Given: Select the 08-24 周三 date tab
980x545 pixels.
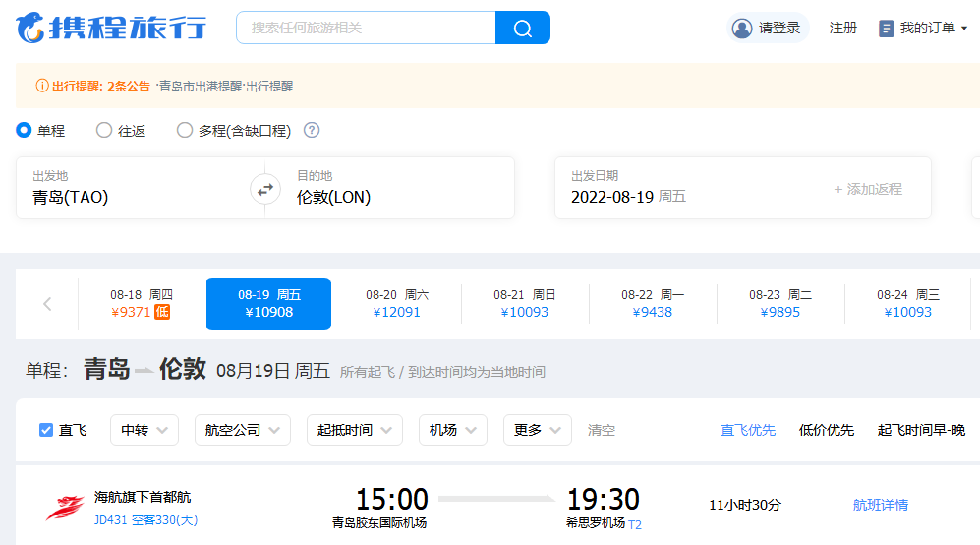Looking at the screenshot, I should [908, 303].
